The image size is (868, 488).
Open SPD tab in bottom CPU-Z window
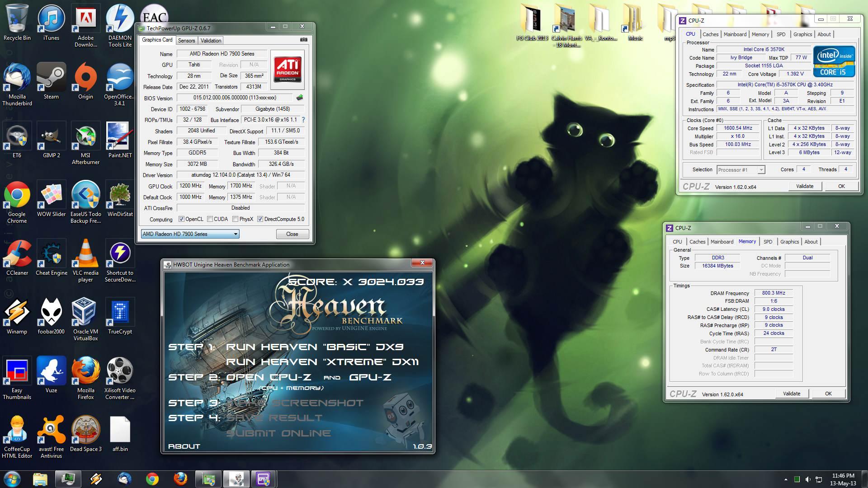[768, 242]
